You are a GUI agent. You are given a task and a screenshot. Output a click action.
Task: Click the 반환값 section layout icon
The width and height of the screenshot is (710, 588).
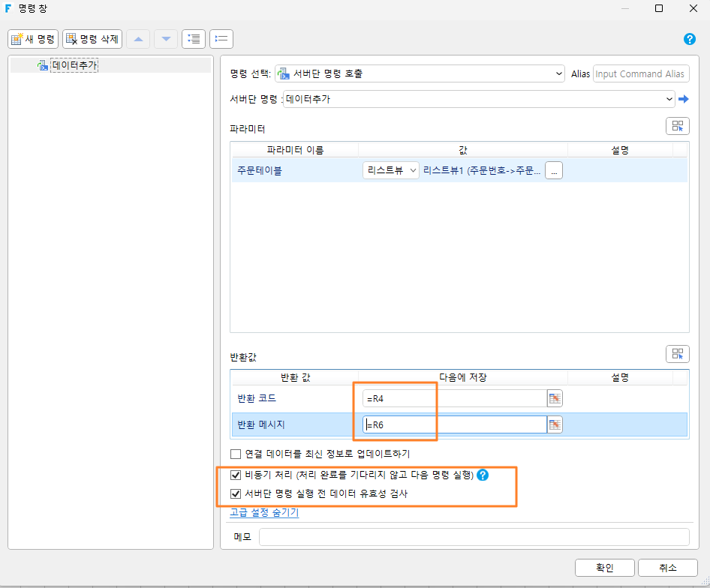tap(678, 354)
